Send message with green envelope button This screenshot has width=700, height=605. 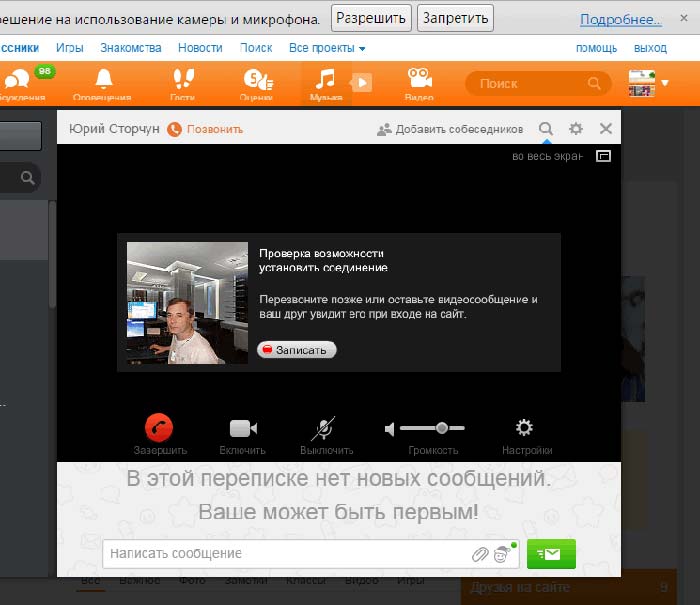[x=550, y=553]
